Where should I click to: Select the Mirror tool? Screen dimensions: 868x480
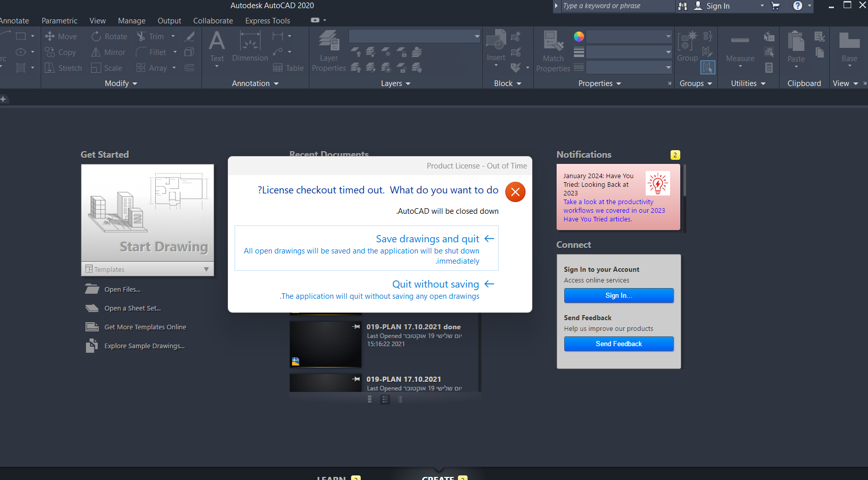pyautogui.click(x=108, y=52)
